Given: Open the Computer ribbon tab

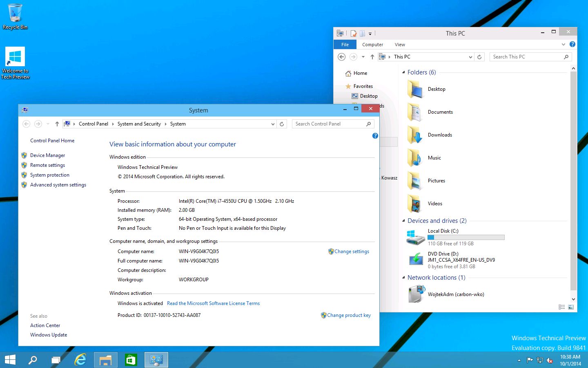Looking at the screenshot, I should 372,45.
